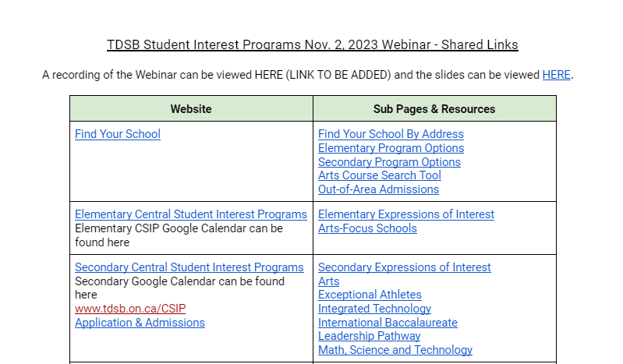Click Elementary Expressions of Interest link
Image resolution: width=623 pixels, height=364 pixels.
tap(406, 214)
